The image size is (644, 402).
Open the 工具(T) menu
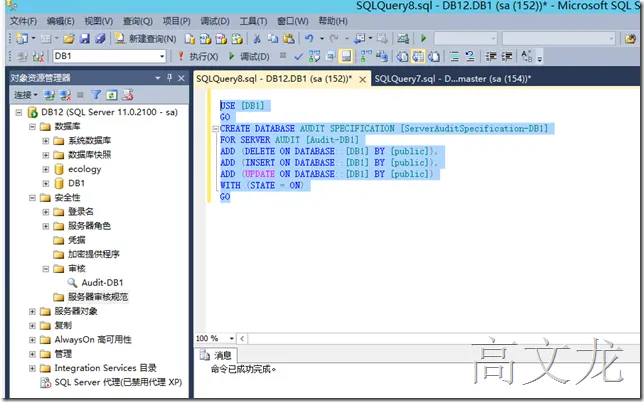pos(253,21)
